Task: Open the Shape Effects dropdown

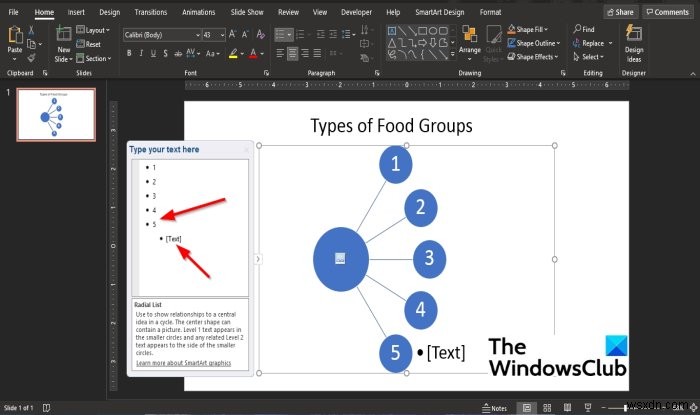Action: pyautogui.click(x=533, y=57)
